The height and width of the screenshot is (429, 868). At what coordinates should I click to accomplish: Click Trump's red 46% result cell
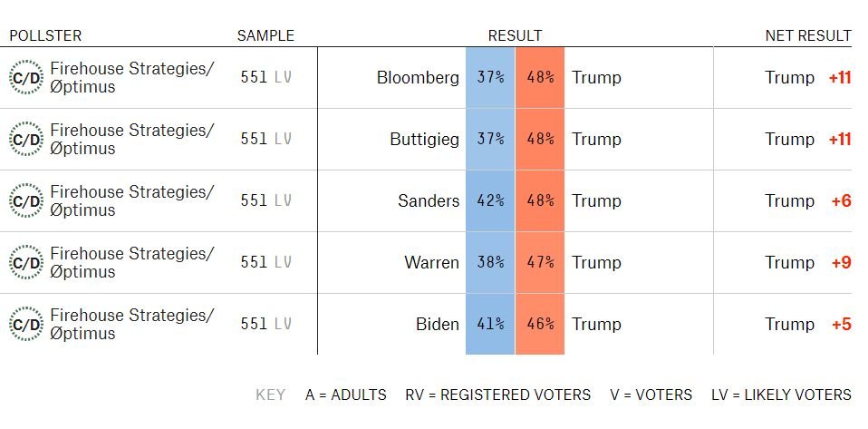(540, 325)
